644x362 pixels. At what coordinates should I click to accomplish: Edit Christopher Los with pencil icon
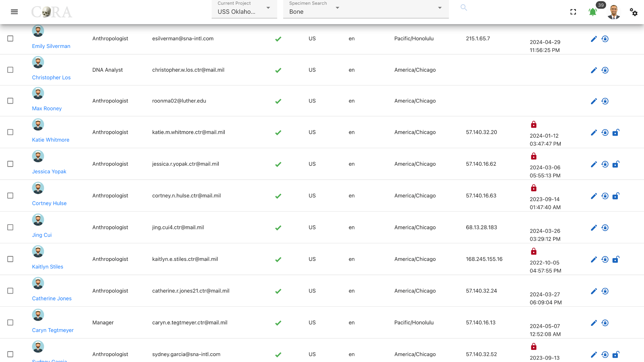[x=594, y=70]
